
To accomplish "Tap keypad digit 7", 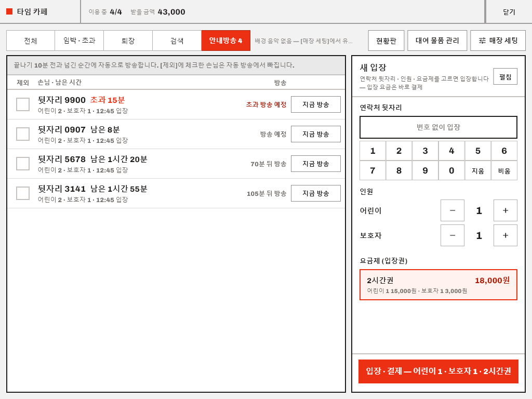I will tap(373, 170).
